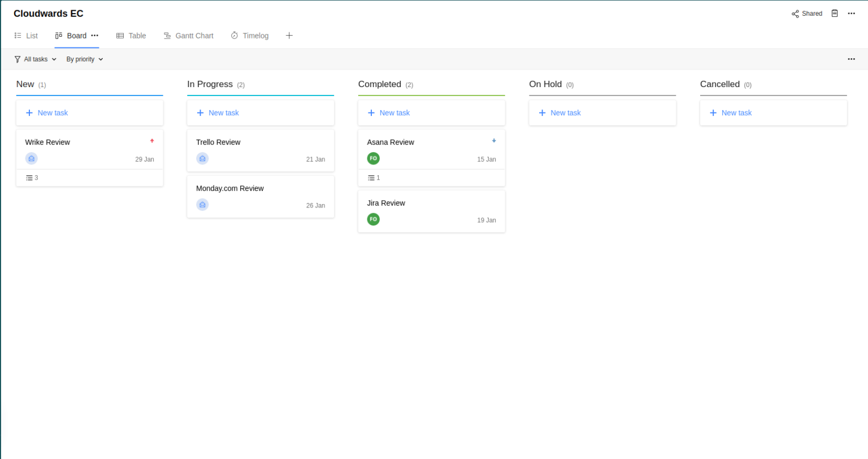Screen dimensions: 868x459
Task: Click the FO avatar on Asana Review
Action: point(373,158)
